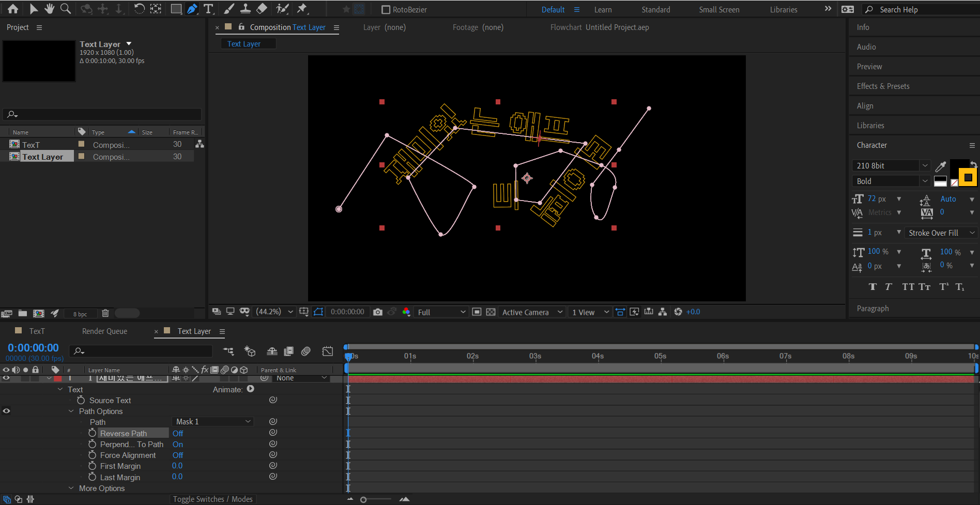The width and height of the screenshot is (980, 505).
Task: Enable the Draft 3D icon in the timeline
Action: [250, 351]
